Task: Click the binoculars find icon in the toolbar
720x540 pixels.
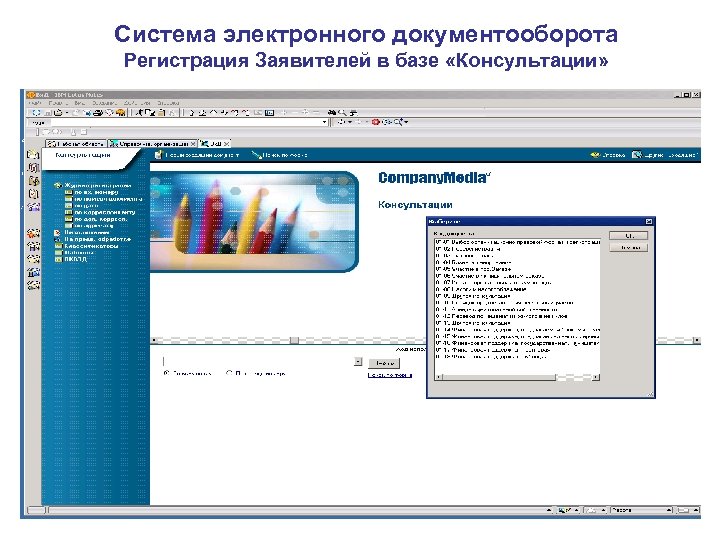Action: coord(332,112)
